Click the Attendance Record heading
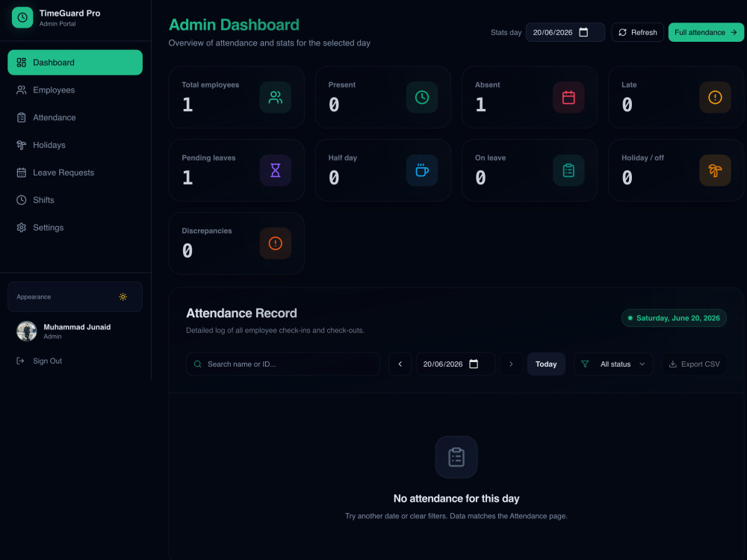The height and width of the screenshot is (560, 747). [x=241, y=313]
